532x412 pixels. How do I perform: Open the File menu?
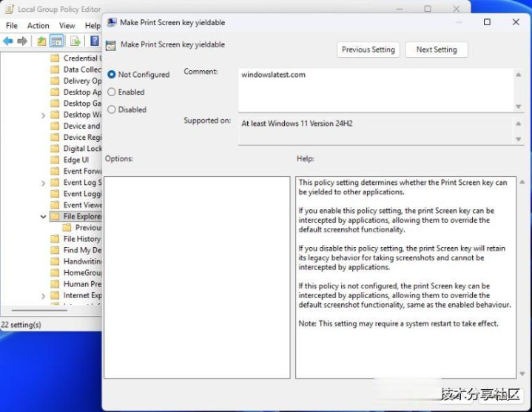click(12, 26)
